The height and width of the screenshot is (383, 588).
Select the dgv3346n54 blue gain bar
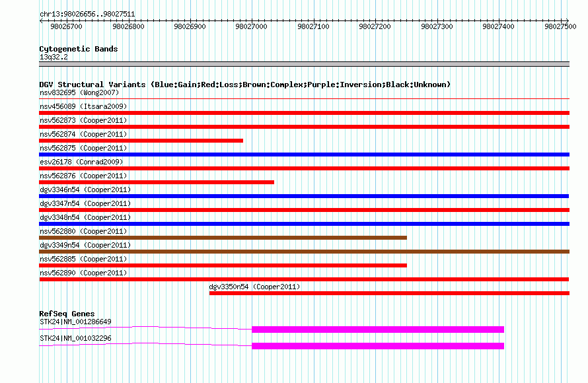(x=304, y=196)
